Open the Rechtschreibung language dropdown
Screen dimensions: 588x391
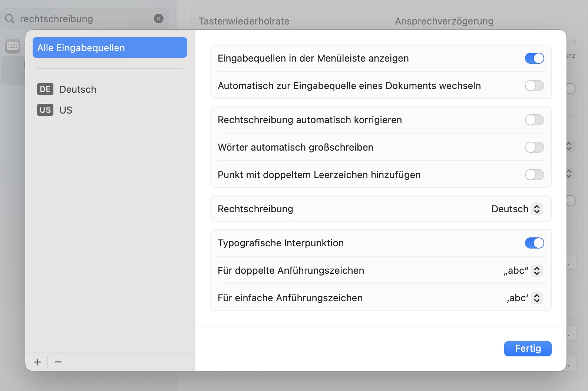(536, 209)
